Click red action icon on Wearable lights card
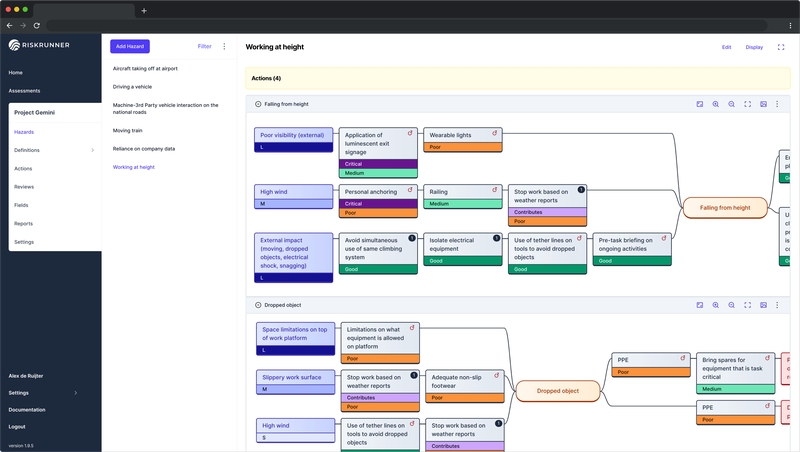Screen dimensions: 800x452 494,133
